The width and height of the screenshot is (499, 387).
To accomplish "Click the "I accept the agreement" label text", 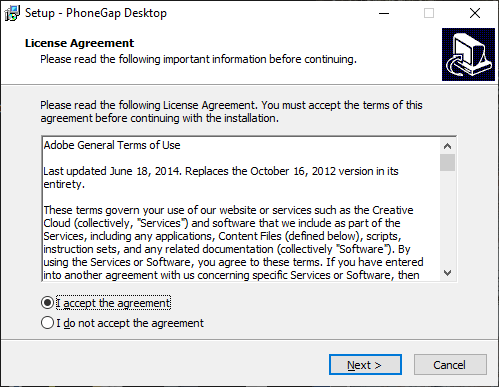I will pyautogui.click(x=113, y=303).
